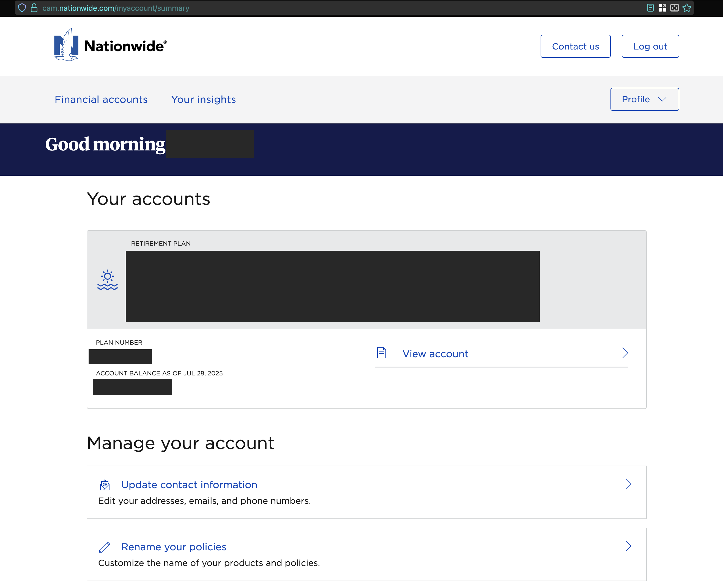This screenshot has width=723, height=588.
Task: Click chevron on View account row
Action: pos(625,353)
